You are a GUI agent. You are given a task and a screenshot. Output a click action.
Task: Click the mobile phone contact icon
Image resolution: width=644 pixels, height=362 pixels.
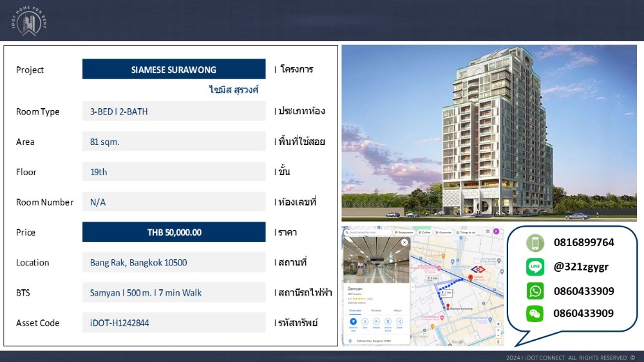[x=535, y=243]
